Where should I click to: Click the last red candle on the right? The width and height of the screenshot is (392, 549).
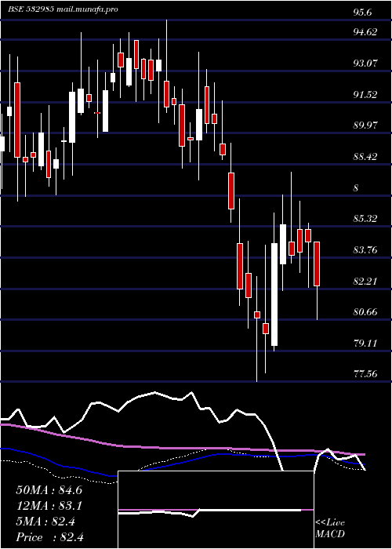click(317, 264)
